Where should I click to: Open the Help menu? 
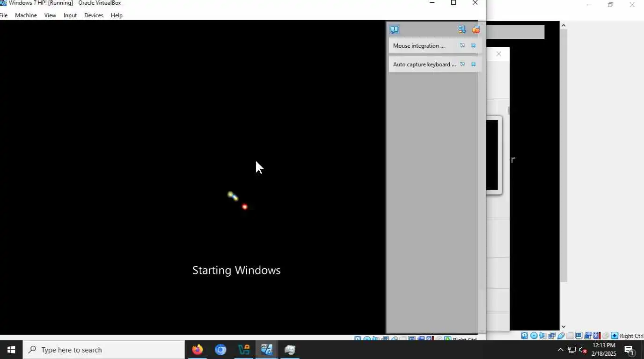117,15
